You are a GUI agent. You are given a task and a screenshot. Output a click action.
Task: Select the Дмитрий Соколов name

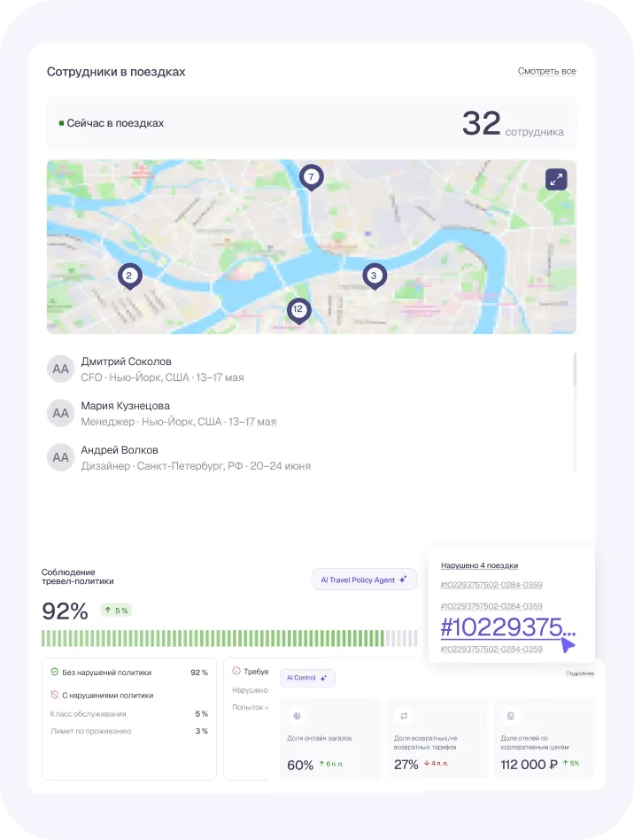coord(126,362)
